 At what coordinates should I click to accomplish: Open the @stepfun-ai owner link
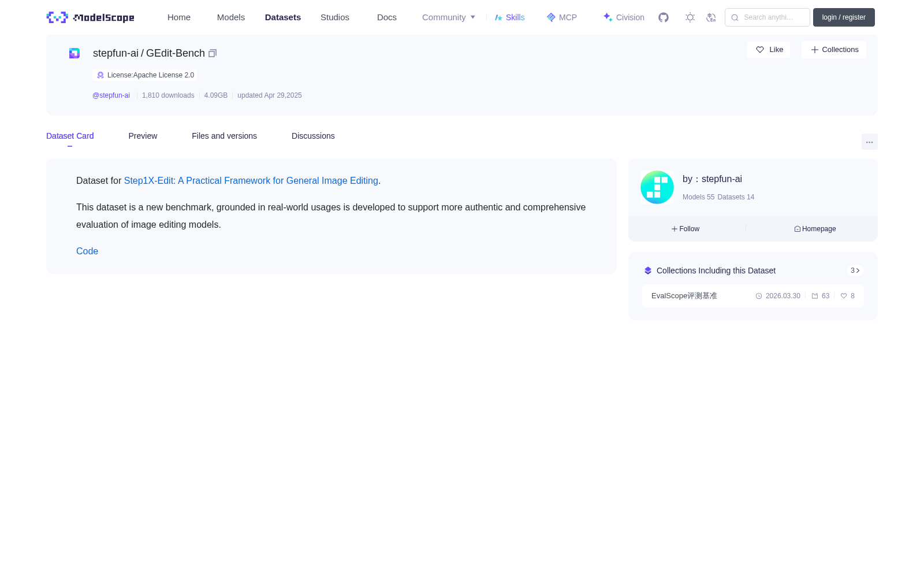pyautogui.click(x=111, y=95)
